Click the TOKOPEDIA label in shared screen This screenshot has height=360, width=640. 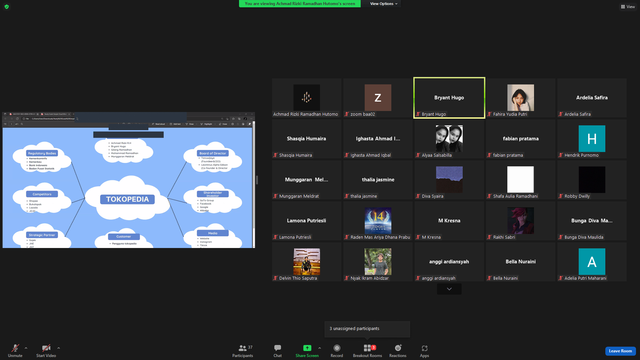pyautogui.click(x=127, y=199)
